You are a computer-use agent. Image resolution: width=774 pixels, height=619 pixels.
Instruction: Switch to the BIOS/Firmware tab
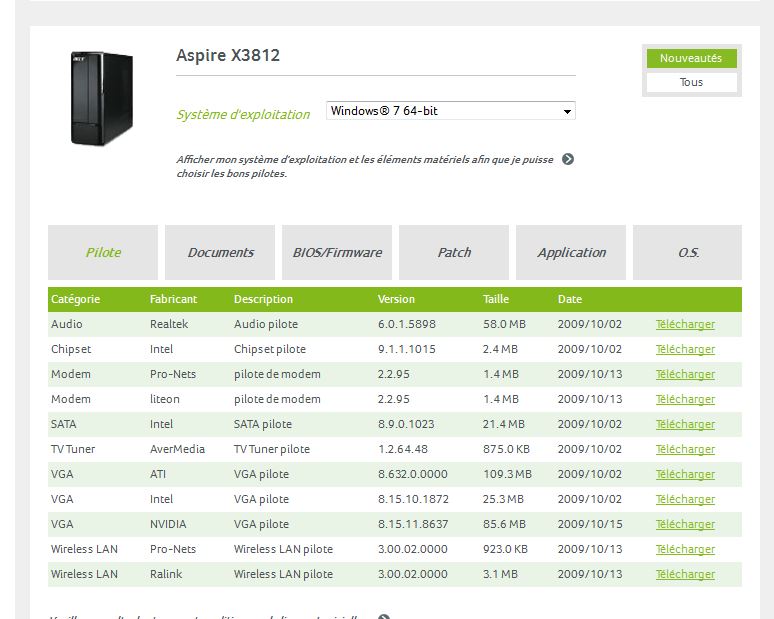point(337,253)
